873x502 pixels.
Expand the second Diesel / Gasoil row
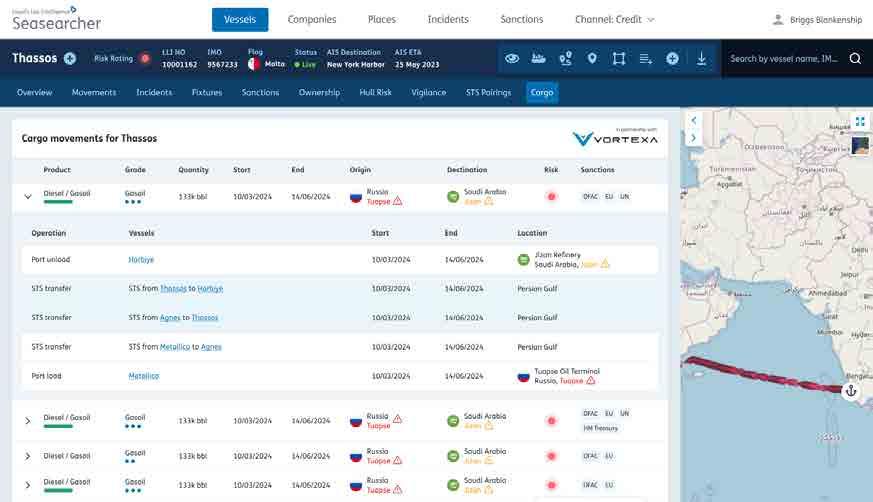pos(28,421)
